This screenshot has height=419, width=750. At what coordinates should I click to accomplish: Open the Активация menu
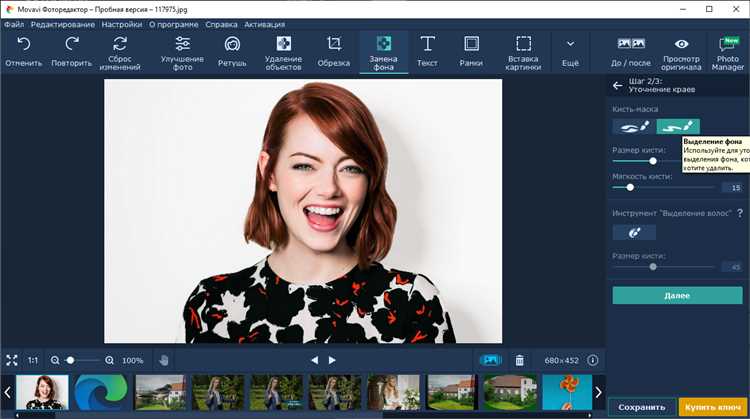pyautogui.click(x=265, y=24)
